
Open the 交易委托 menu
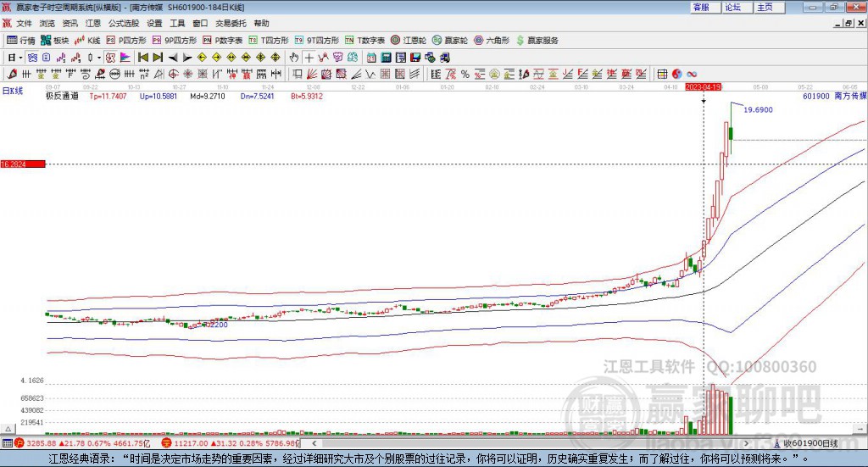pos(231,23)
